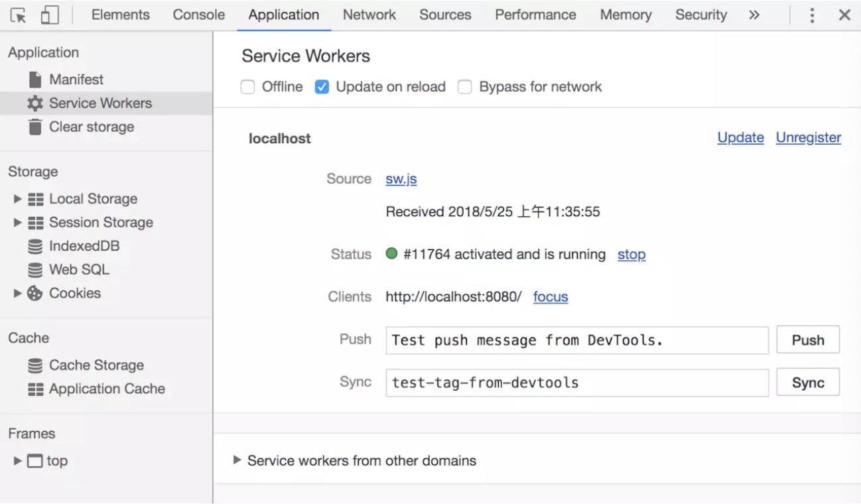Viewport: 861px width, 504px height.
Task: Open DevTools customize menu via three-dot icon
Action: coord(812,14)
